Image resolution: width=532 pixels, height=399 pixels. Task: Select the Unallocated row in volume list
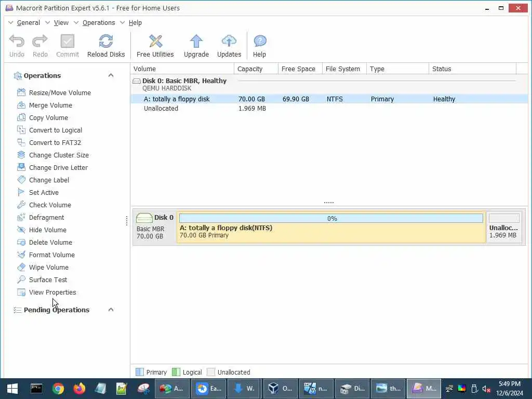329,109
